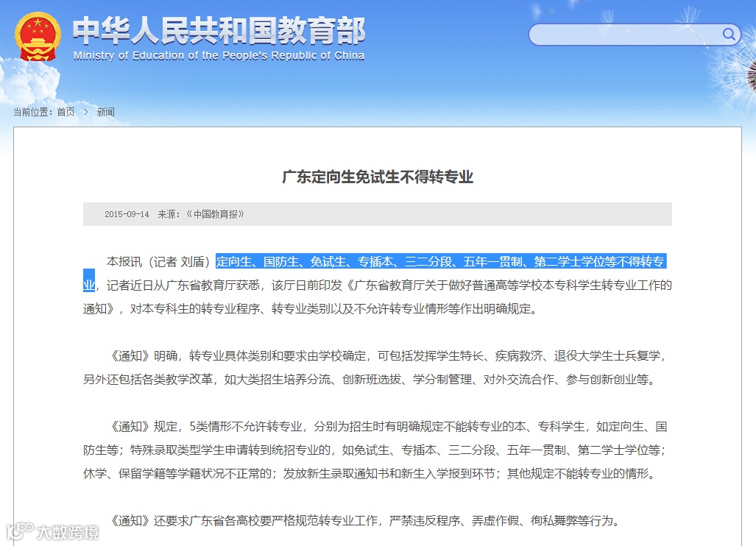Click the source 《中国教育报》 text
The width and height of the screenshot is (756, 546).
point(217,214)
